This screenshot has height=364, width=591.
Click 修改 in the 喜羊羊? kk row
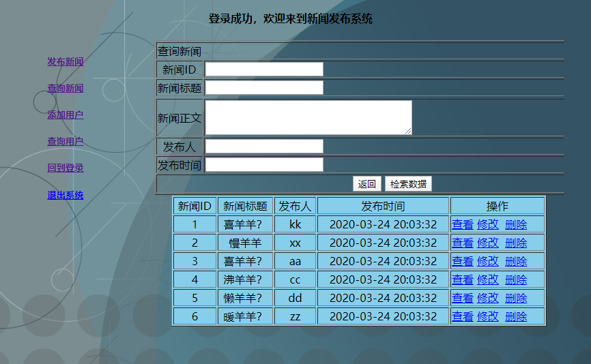(x=487, y=224)
